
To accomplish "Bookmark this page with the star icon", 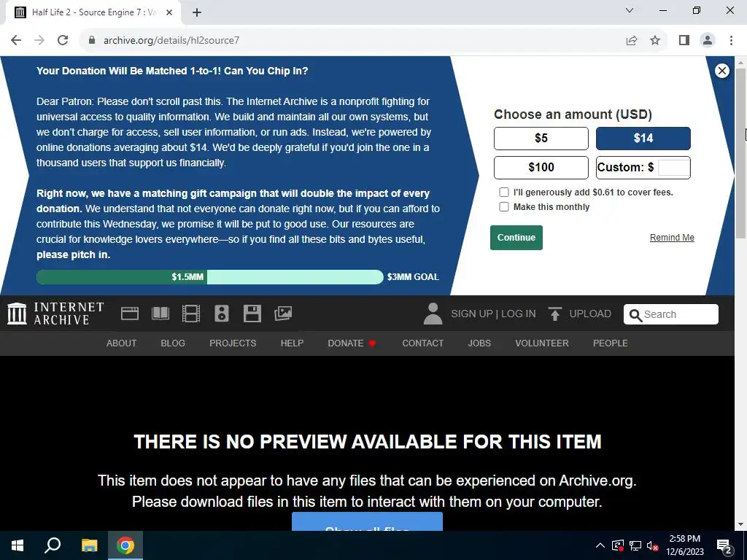I will pos(655,41).
